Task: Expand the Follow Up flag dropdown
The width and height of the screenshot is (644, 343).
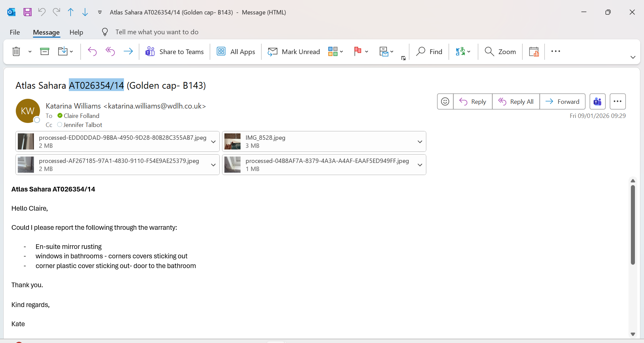Action: pos(367,51)
